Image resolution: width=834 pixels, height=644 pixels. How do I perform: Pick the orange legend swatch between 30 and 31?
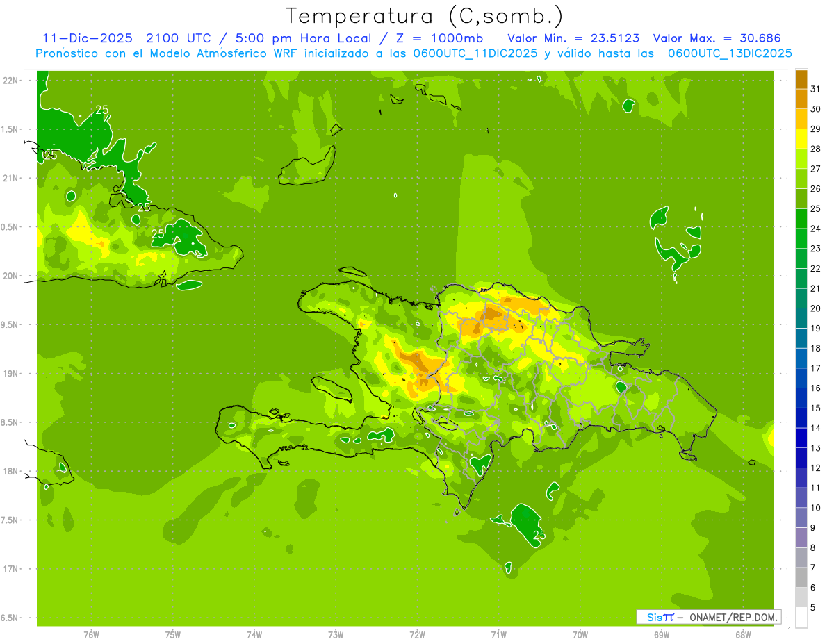point(801,99)
